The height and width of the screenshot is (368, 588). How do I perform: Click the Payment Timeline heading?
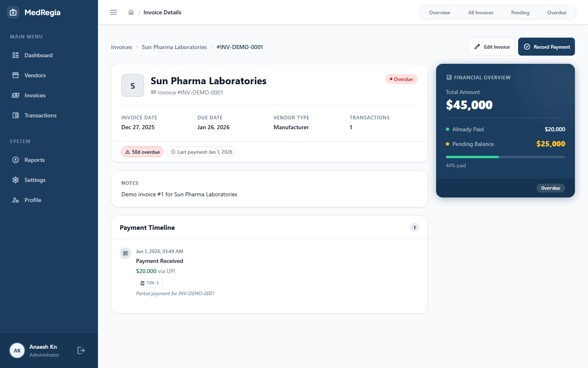point(147,227)
